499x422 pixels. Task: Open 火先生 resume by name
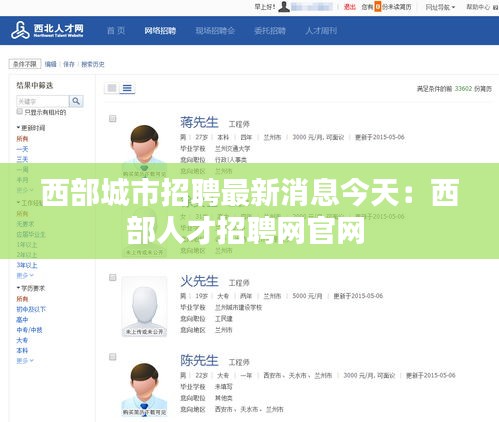click(199, 281)
